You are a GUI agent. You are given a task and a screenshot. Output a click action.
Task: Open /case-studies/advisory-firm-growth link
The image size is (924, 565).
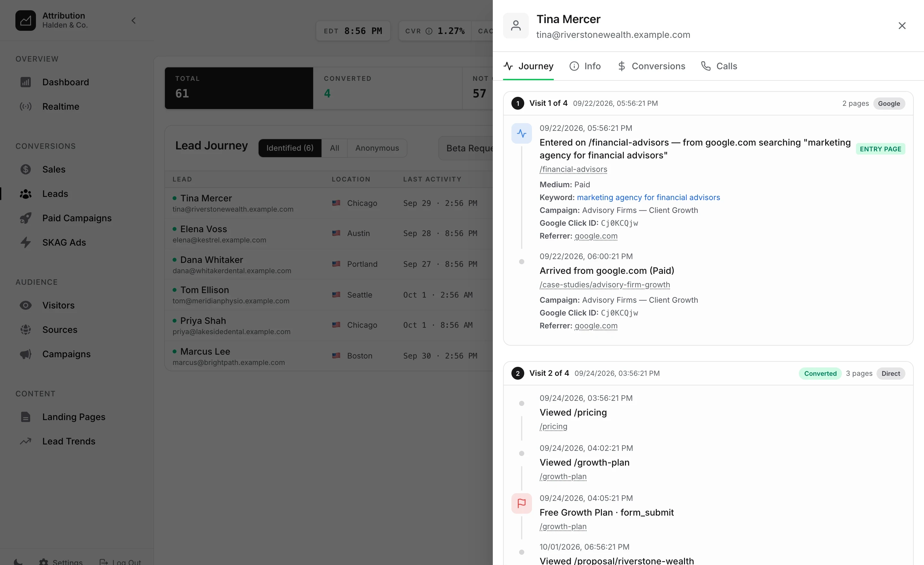[x=604, y=285]
